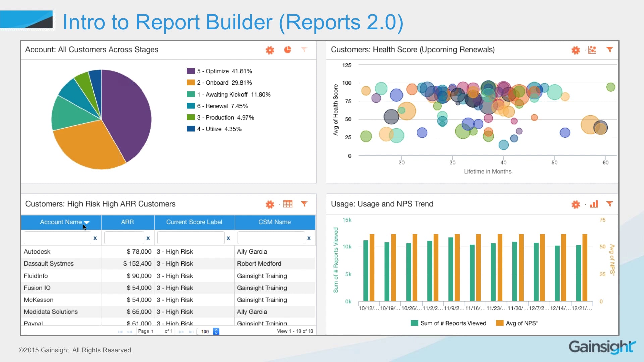Select the FluidInfo account name
The image size is (644, 362).
coord(36,276)
